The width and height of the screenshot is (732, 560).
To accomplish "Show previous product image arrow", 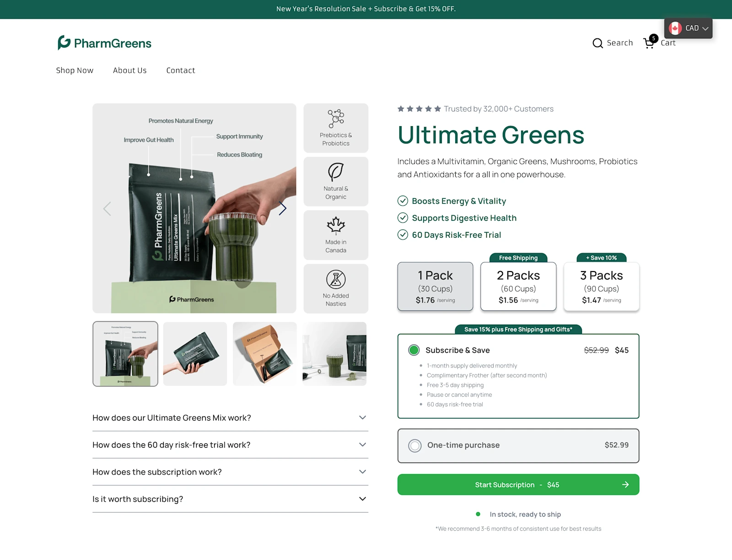I will 107,208.
